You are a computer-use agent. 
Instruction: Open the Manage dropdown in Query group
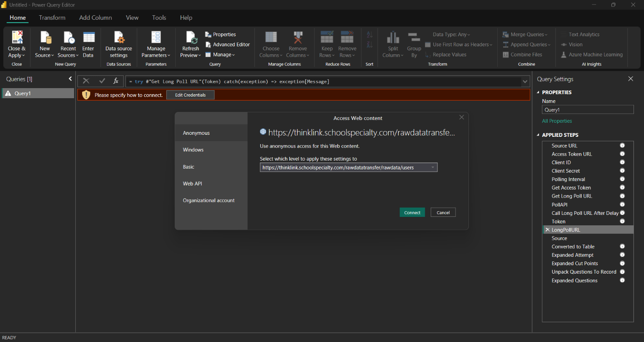click(x=220, y=55)
